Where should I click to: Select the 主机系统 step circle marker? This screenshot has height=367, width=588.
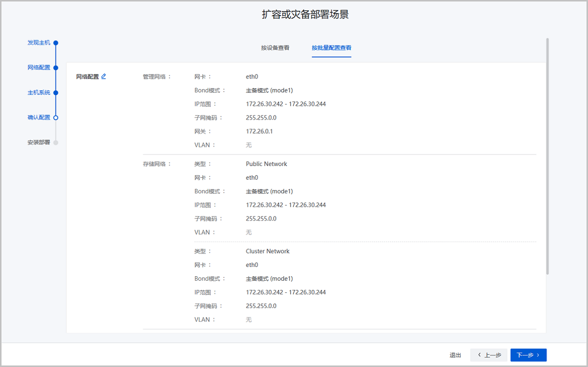(56, 93)
